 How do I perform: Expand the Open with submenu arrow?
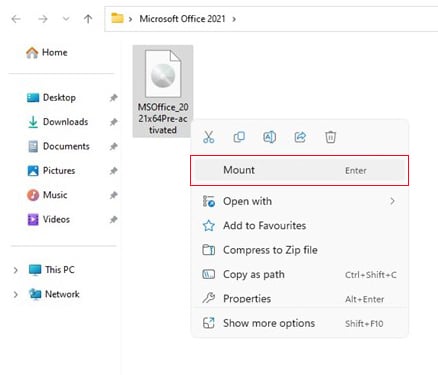click(x=392, y=201)
